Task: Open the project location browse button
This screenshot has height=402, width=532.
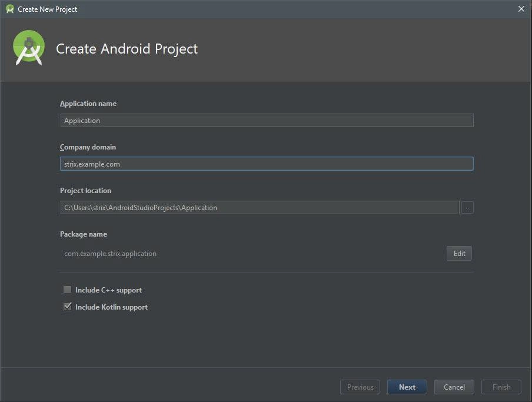Action: (x=467, y=207)
